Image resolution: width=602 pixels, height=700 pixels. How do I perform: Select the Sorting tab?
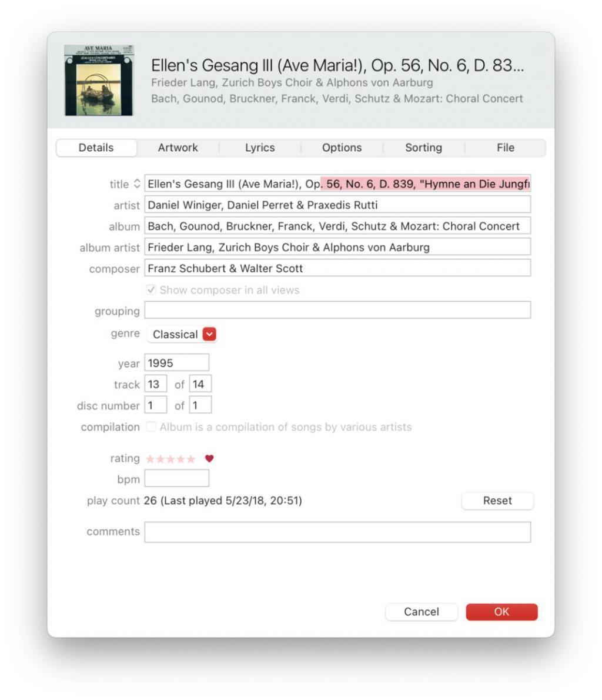click(423, 148)
